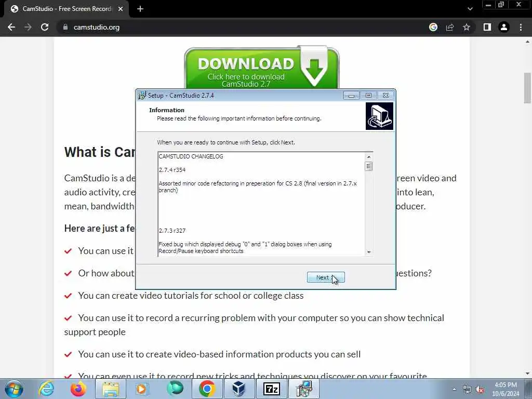Open 7-Zip from the taskbar
This screenshot has width=532, height=399.
271,389
